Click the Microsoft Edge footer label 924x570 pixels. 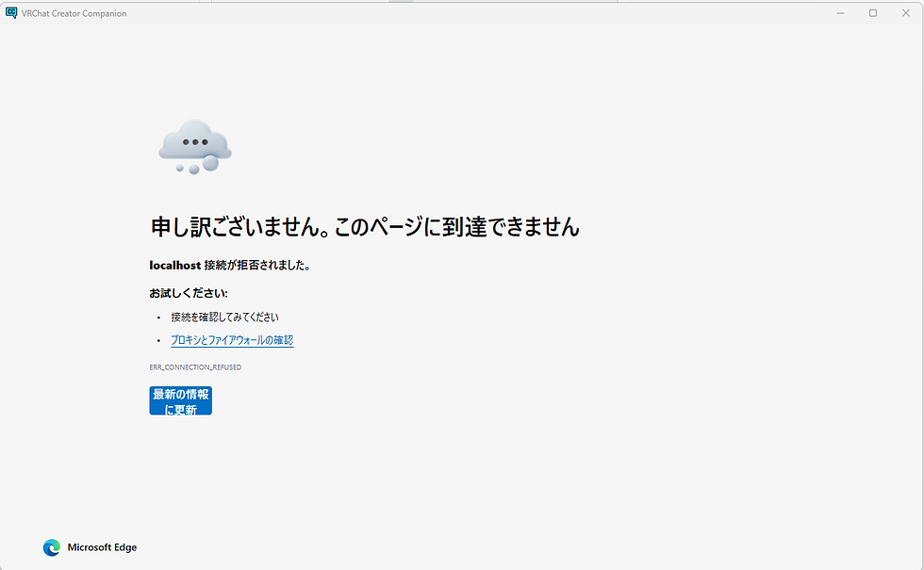point(101,547)
